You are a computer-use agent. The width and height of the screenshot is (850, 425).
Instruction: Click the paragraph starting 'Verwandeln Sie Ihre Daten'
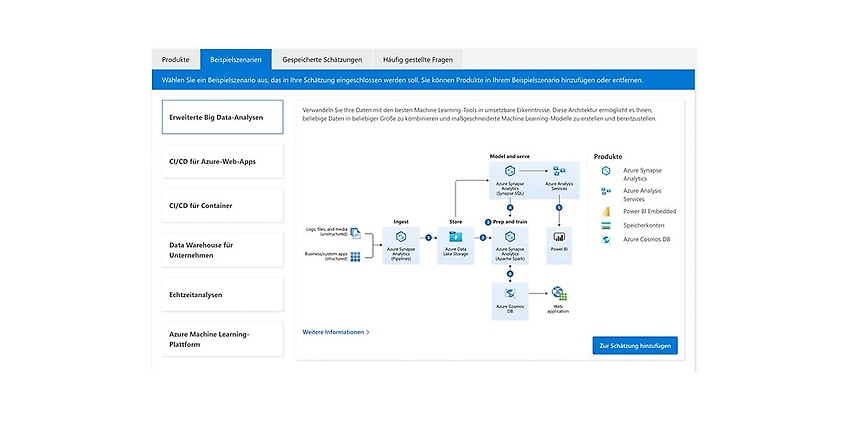479,114
